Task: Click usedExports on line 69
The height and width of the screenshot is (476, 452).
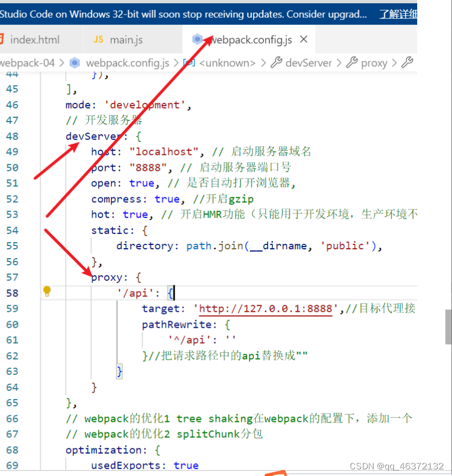Action: 126,465
